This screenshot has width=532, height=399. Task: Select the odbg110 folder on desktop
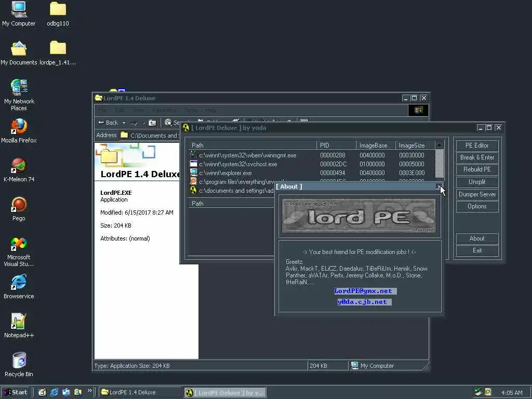58,14
